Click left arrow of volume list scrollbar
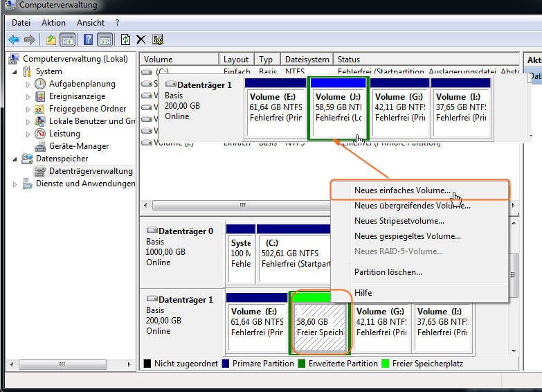This screenshot has width=542, height=392. coord(145,205)
